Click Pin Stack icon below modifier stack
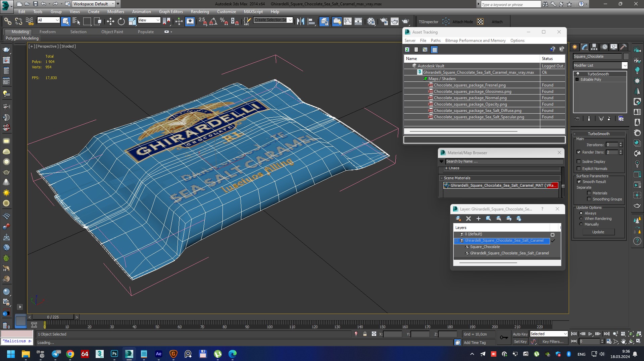The image size is (644, 361). click(x=577, y=119)
